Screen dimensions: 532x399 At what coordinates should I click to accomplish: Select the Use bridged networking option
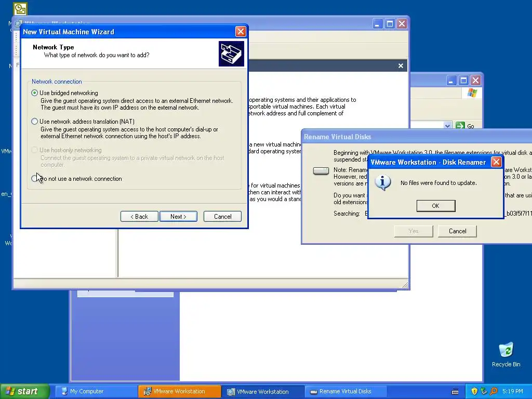tap(34, 92)
